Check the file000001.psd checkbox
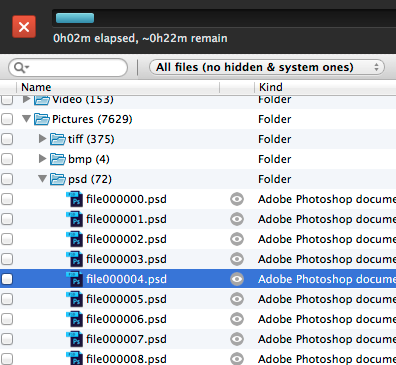This screenshot has width=396, height=365. [x=7, y=219]
